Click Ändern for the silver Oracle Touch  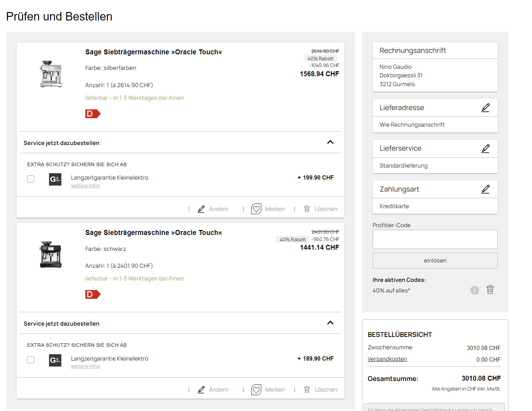pyautogui.click(x=213, y=209)
